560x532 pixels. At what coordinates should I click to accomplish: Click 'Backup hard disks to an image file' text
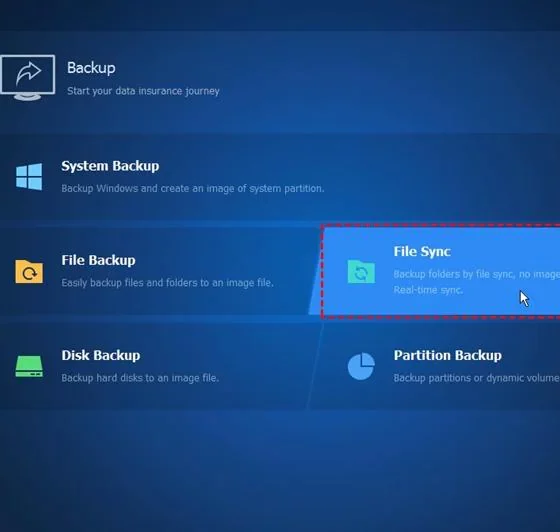(140, 378)
